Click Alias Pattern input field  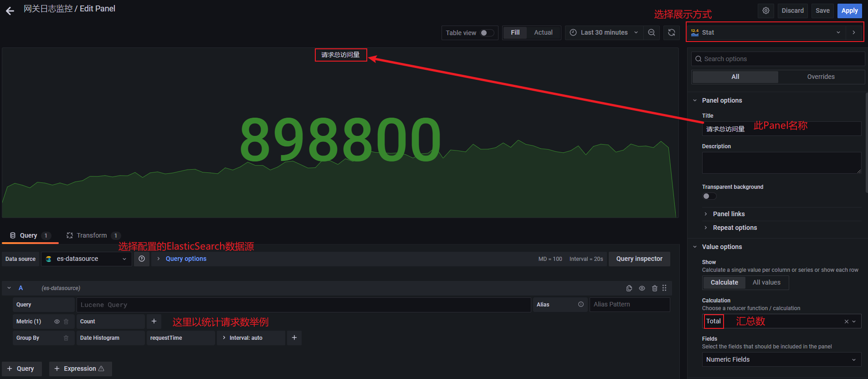630,304
